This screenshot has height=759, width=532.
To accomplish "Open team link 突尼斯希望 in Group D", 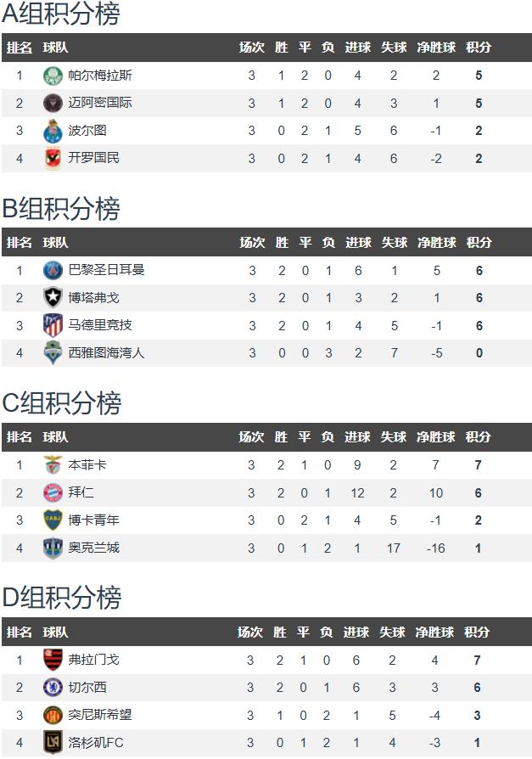I will coord(100,715).
